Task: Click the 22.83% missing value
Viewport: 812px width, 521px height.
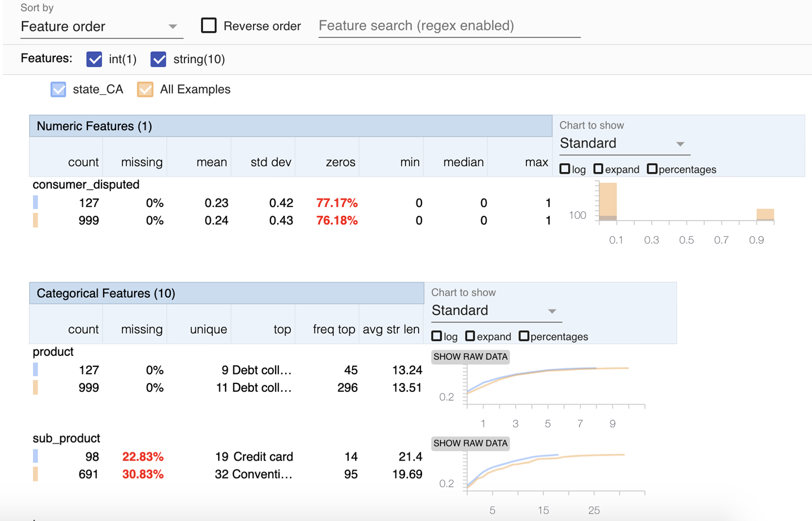Action: [143, 457]
